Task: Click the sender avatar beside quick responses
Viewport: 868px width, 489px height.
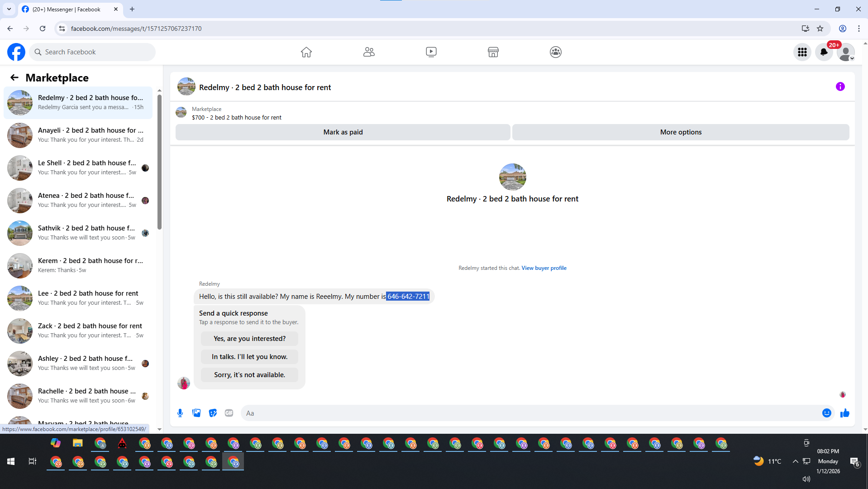Action: pos(184,383)
